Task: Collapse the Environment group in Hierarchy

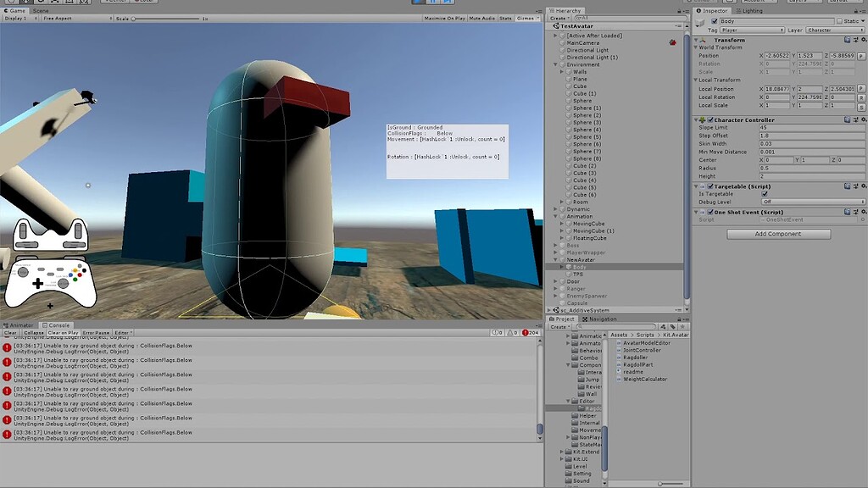Action: pos(555,64)
